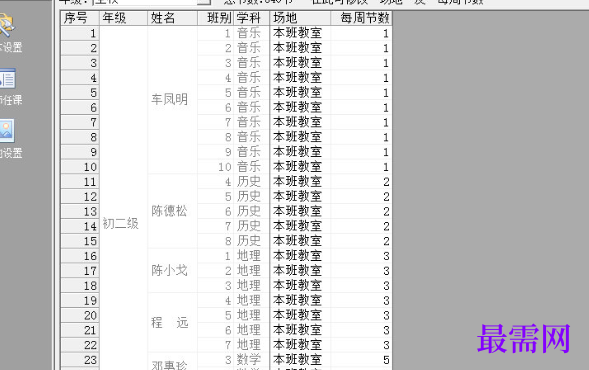Click class number 3 in row 23
This screenshot has height=370, width=589.
(216, 360)
